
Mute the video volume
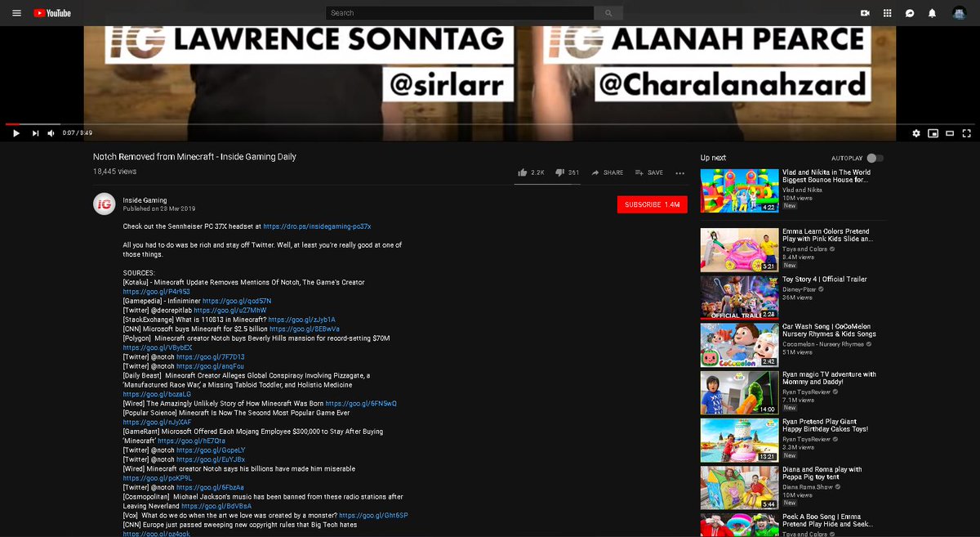tap(51, 132)
